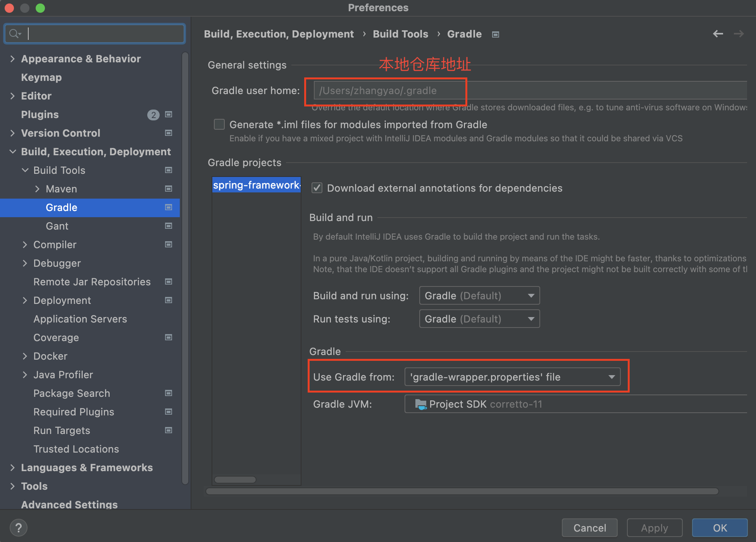Expand the Java Profiler node
Image resolution: width=756 pixels, height=542 pixels.
[x=25, y=375]
